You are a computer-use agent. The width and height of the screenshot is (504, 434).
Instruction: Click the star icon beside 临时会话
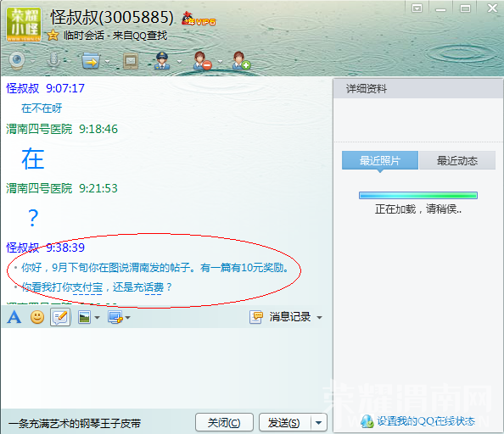[53, 35]
